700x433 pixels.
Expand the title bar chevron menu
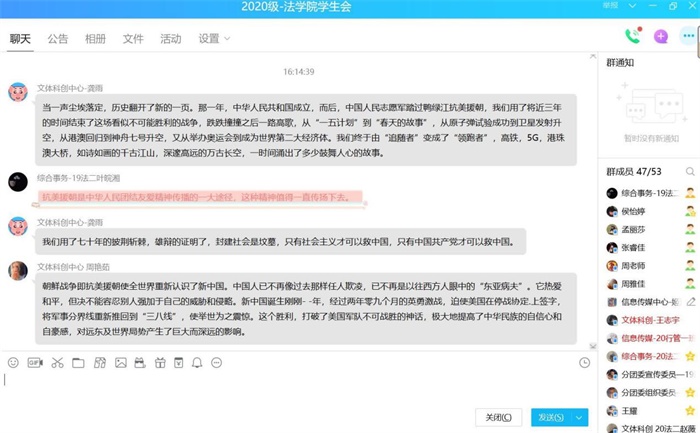coord(632,6)
